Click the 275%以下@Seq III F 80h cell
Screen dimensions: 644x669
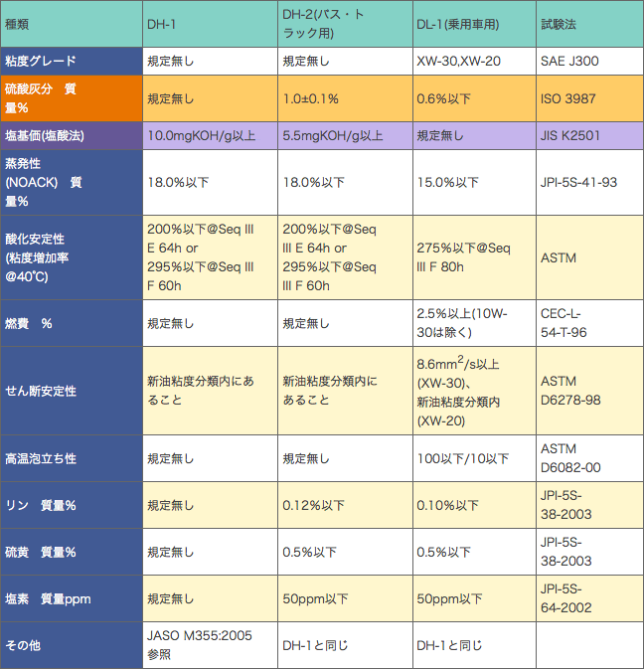472,257
